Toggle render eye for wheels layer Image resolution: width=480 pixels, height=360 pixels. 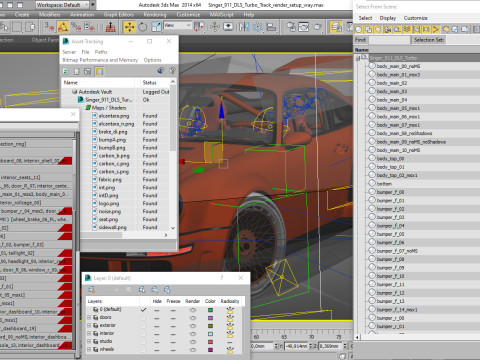point(192,350)
